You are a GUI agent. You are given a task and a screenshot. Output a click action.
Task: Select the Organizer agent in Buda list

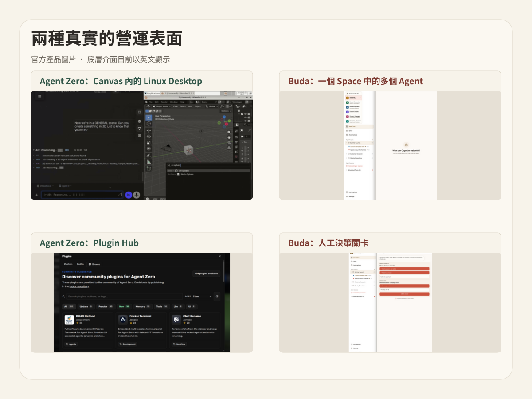pyautogui.click(x=353, y=98)
